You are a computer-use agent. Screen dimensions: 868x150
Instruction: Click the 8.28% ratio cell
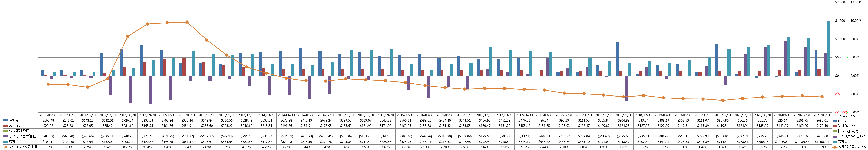tap(128, 147)
